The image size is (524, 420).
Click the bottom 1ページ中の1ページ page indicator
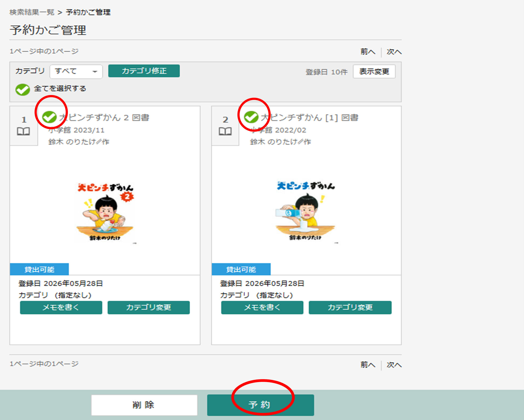pos(44,364)
